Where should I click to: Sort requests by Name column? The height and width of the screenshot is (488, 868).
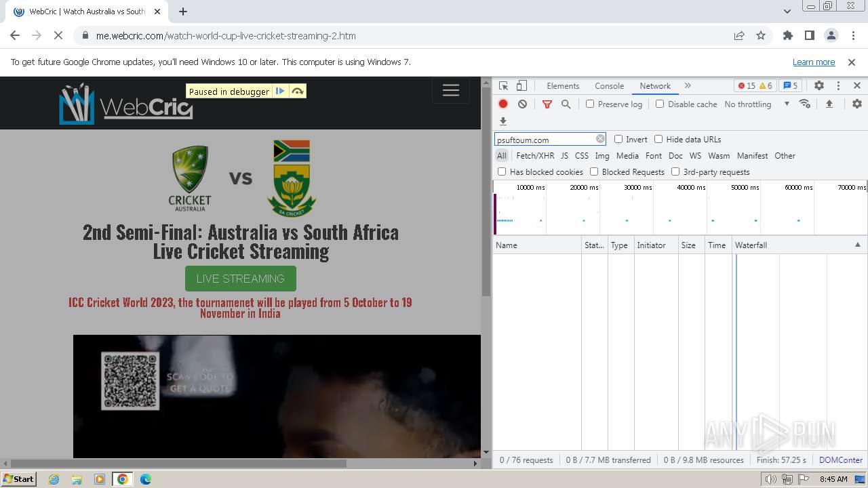click(x=537, y=245)
